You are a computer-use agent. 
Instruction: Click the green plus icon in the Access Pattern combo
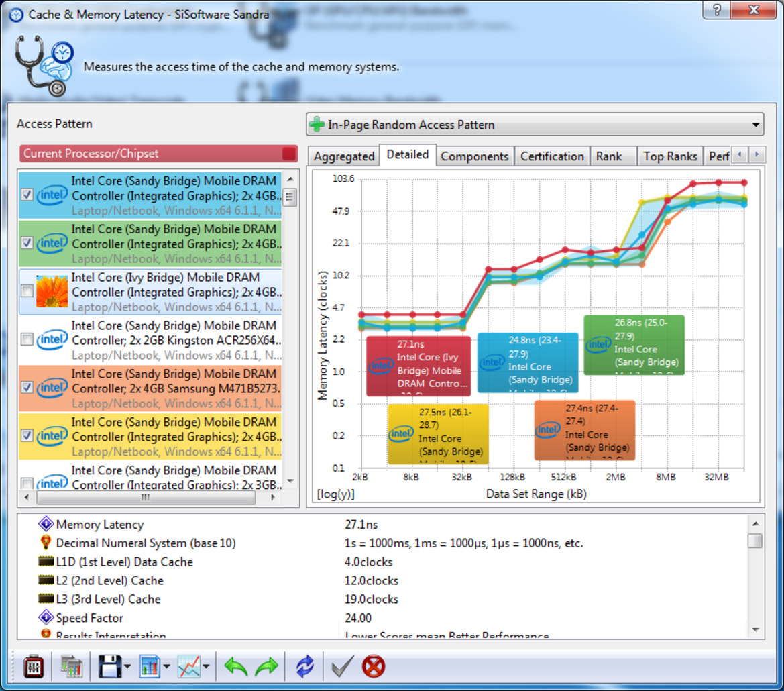(x=317, y=125)
